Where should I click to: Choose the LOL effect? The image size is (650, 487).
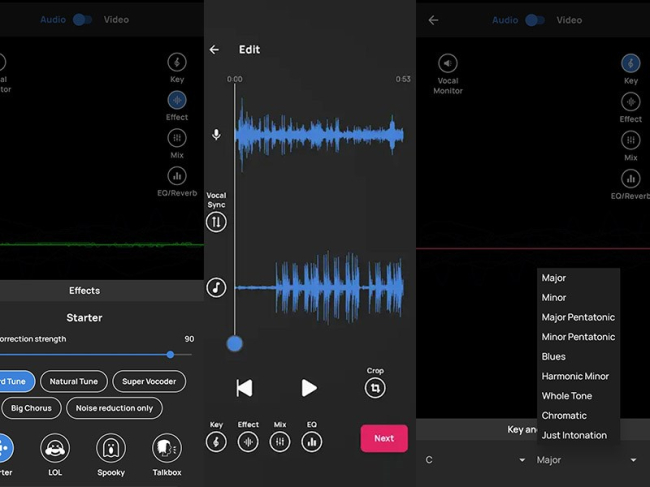coord(55,448)
